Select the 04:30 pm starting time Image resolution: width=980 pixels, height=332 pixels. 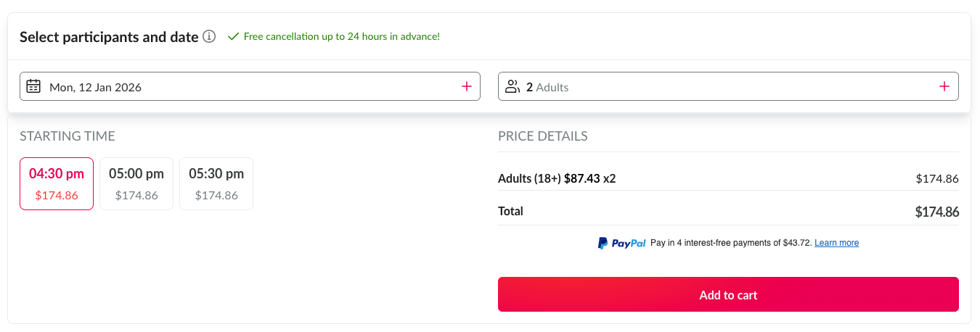pyautogui.click(x=57, y=183)
